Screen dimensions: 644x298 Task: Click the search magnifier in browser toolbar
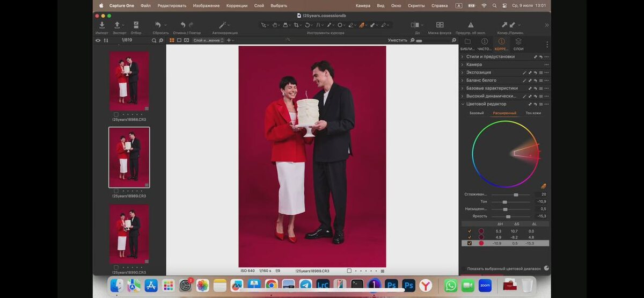pos(154,40)
